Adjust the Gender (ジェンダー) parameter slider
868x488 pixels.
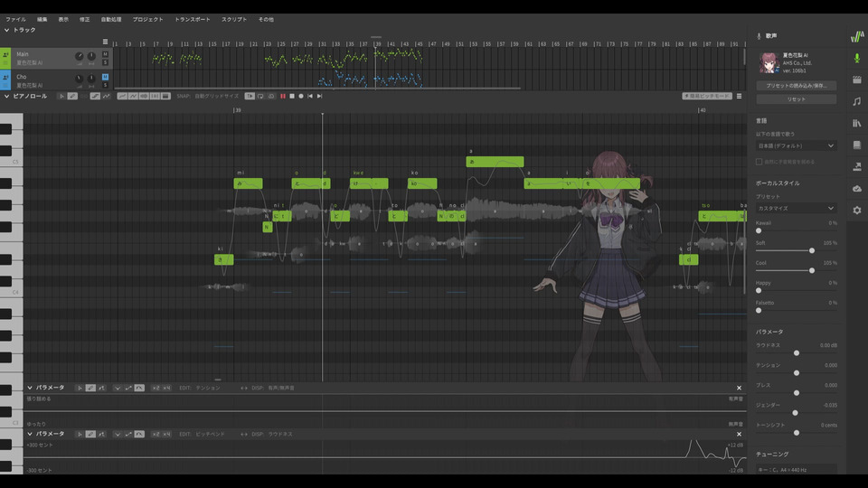(x=796, y=413)
